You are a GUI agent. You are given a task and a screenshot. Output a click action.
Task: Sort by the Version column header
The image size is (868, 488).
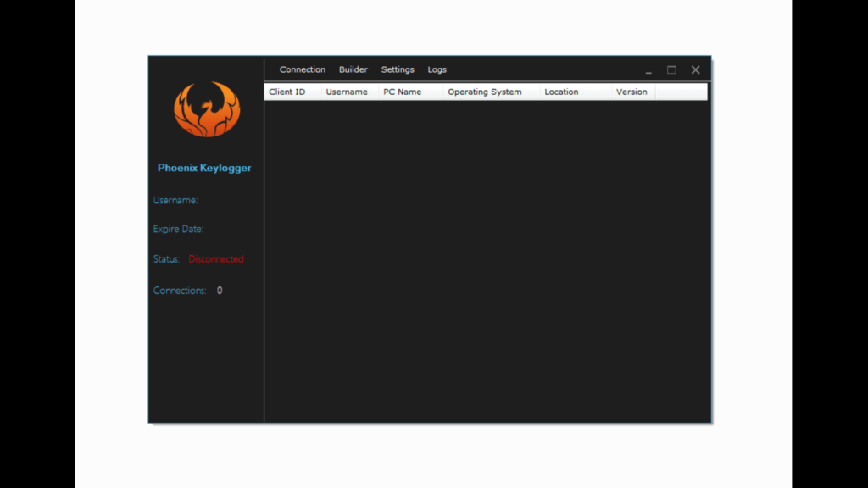(633, 91)
